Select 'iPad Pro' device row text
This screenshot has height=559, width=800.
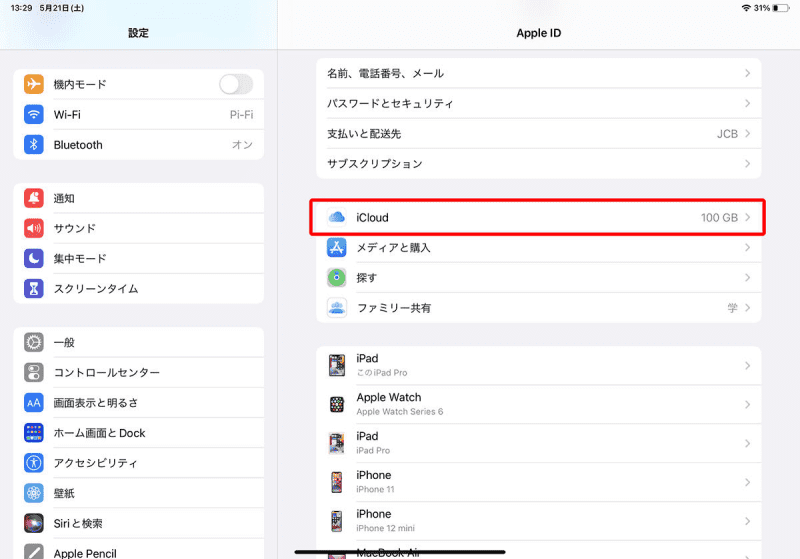click(373, 450)
